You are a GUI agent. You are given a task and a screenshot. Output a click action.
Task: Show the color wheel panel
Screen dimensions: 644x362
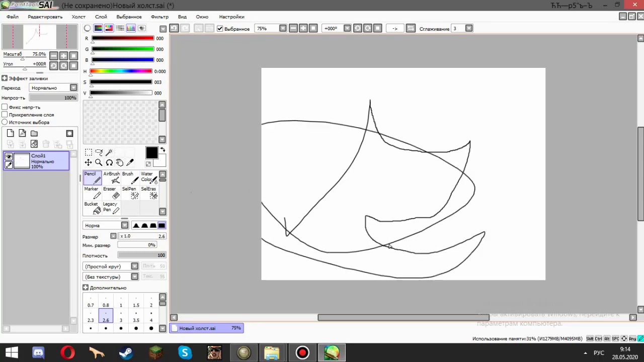pos(88,28)
